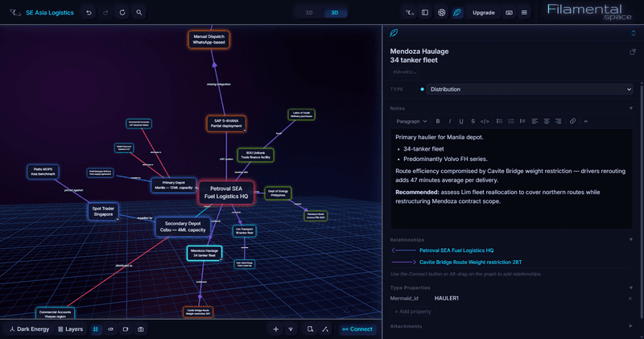This screenshot has width=644, height=339.
Task: Open the Layers menu
Action: (70, 329)
